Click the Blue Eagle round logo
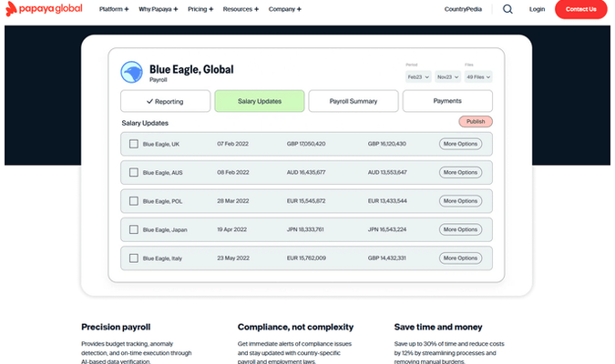This screenshot has width=615, height=364. click(132, 72)
